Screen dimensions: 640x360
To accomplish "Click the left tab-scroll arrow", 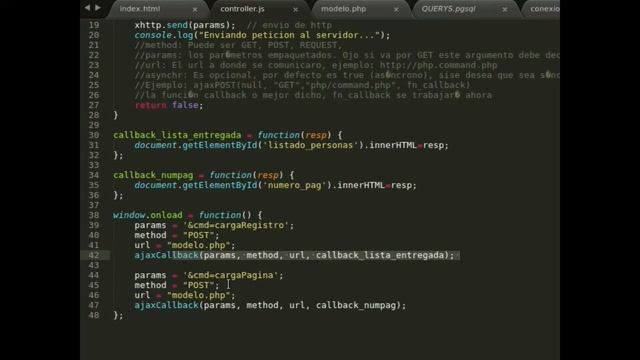I will [x=87, y=7].
